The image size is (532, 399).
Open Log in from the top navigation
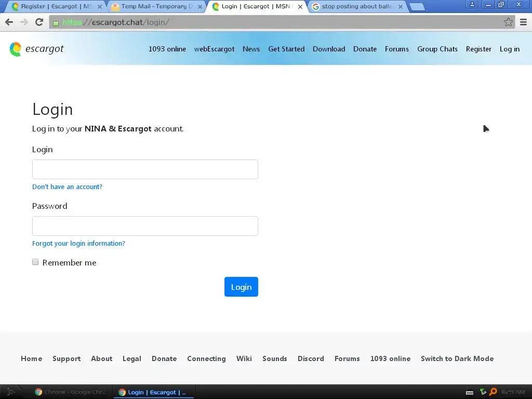[x=509, y=49]
